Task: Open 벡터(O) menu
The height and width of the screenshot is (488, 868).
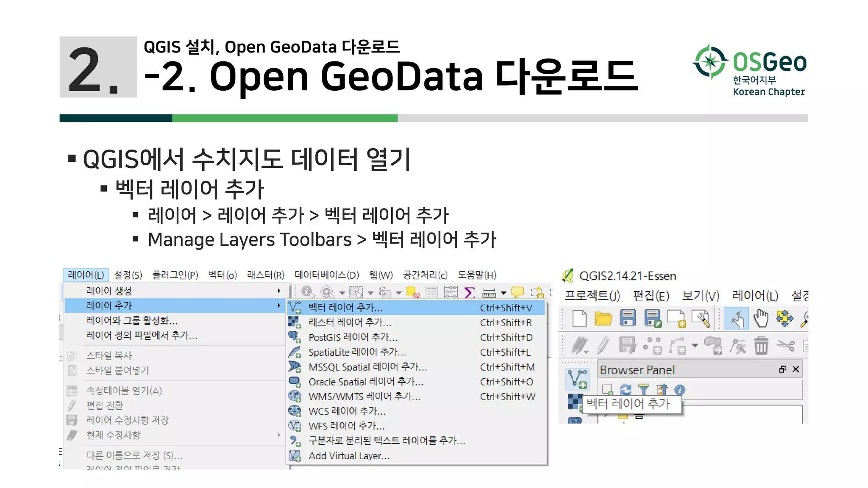Action: click(x=223, y=275)
